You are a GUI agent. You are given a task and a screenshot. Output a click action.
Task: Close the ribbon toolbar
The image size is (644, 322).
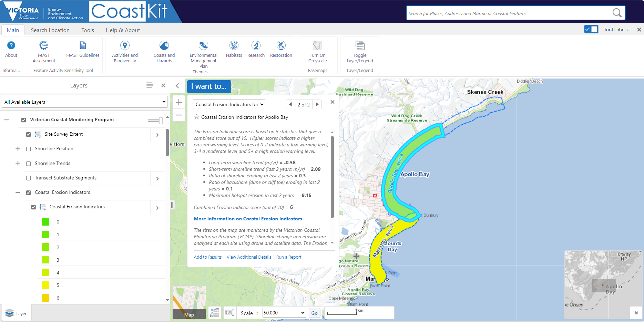coord(639,30)
